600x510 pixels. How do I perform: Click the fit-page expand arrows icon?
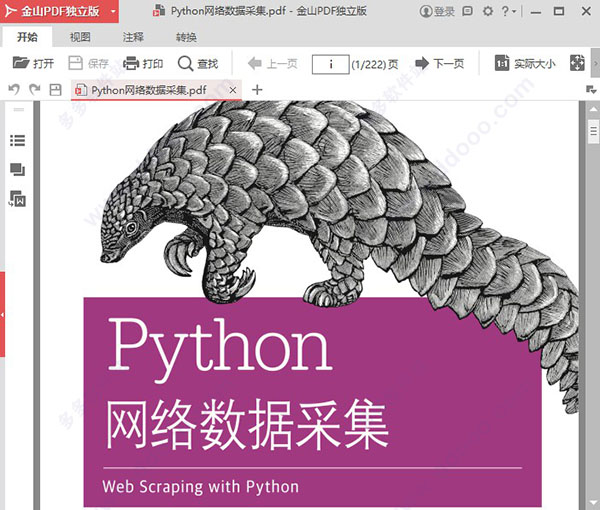577,63
